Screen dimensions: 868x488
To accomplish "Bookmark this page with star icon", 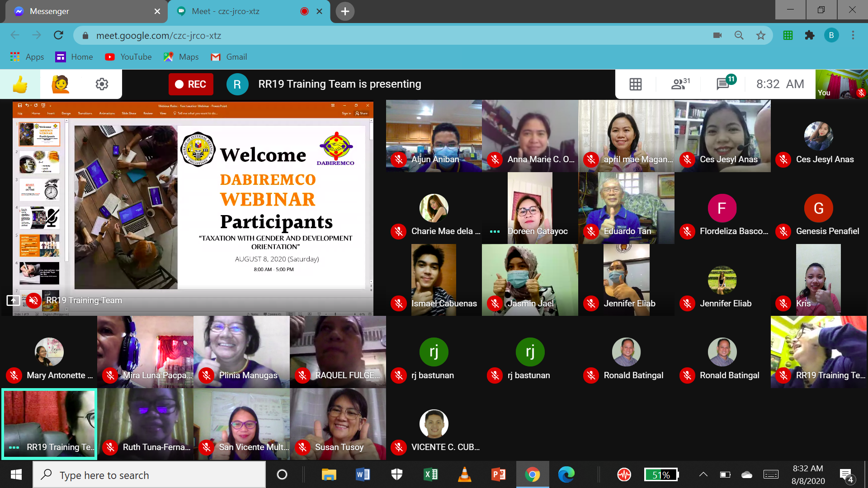I will pos(761,35).
